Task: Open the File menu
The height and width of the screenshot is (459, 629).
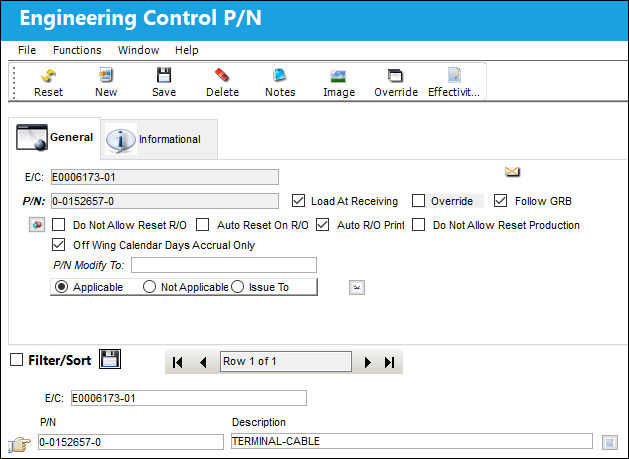Action: (x=27, y=50)
